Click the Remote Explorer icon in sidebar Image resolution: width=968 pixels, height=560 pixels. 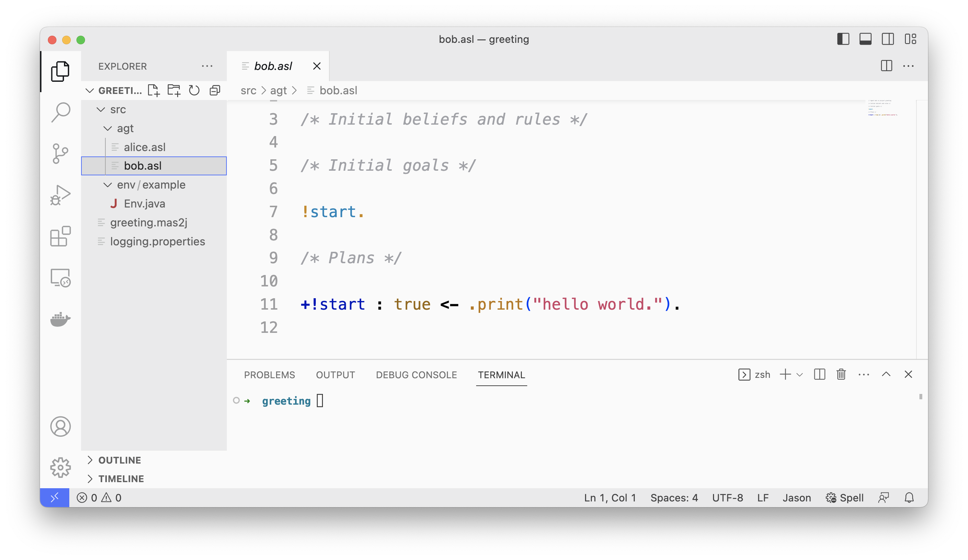(61, 279)
